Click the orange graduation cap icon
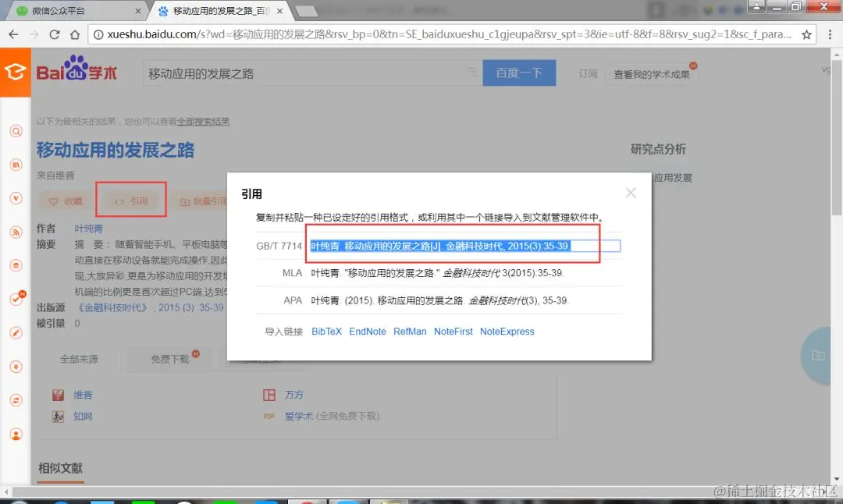Image resolution: width=843 pixels, height=504 pixels. pyautogui.click(x=15, y=72)
